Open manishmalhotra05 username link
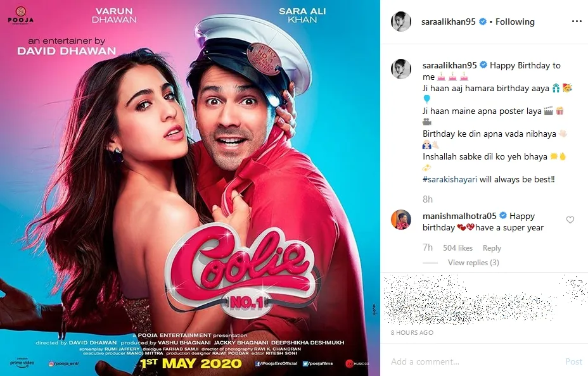 pos(459,216)
